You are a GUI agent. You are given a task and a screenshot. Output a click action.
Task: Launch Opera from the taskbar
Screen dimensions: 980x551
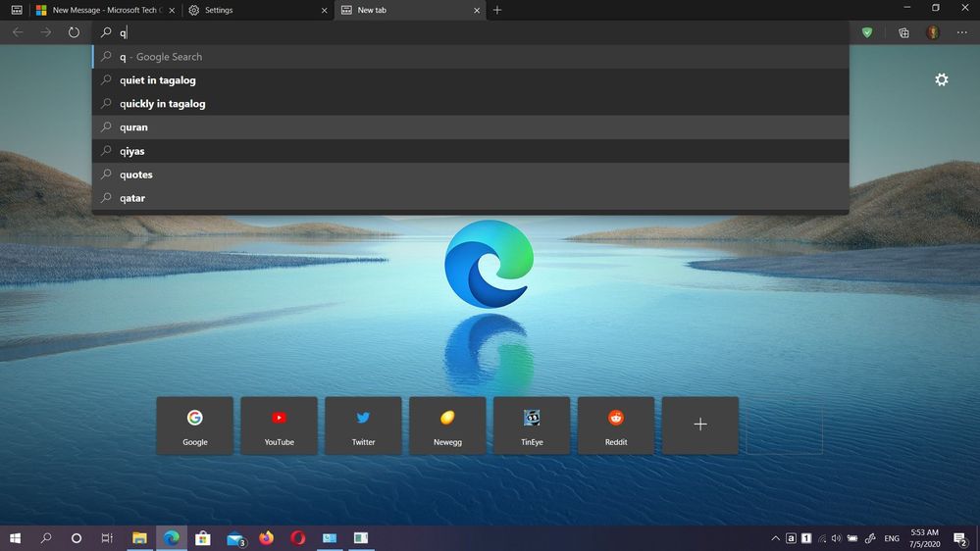298,538
